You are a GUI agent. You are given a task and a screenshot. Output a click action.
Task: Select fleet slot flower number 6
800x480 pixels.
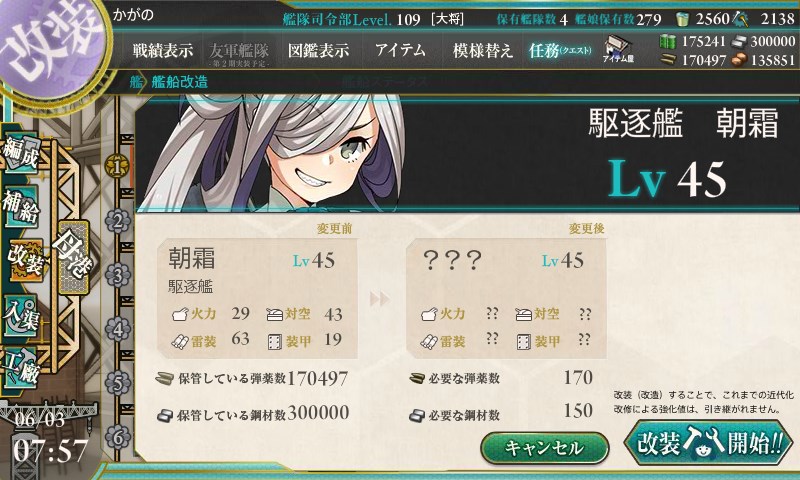tap(118, 438)
